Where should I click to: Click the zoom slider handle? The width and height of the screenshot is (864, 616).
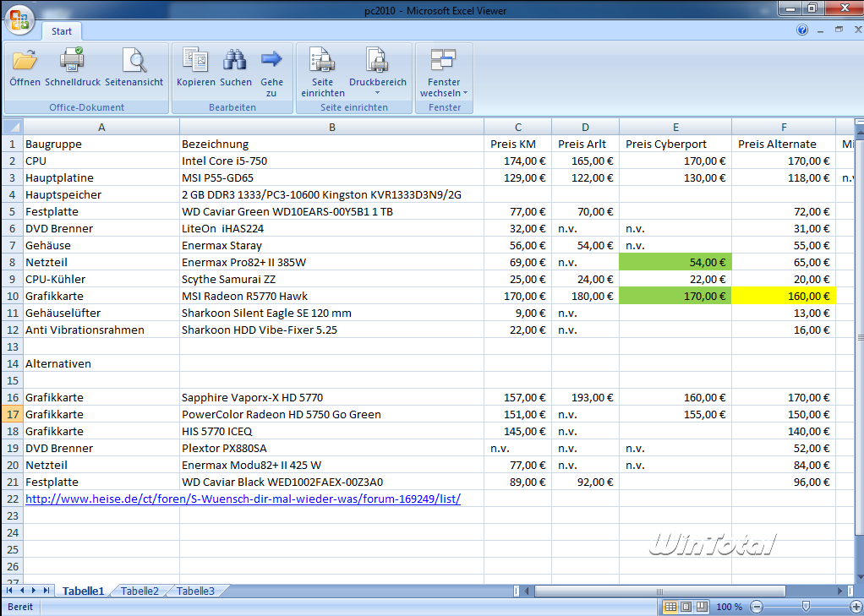(806, 607)
